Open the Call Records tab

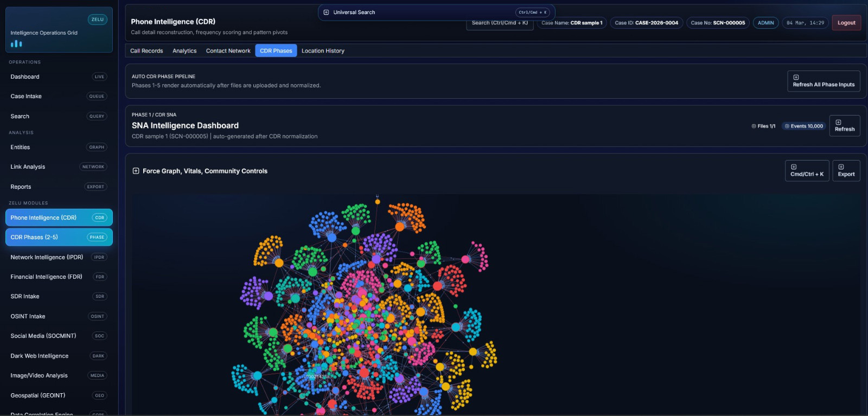click(146, 51)
